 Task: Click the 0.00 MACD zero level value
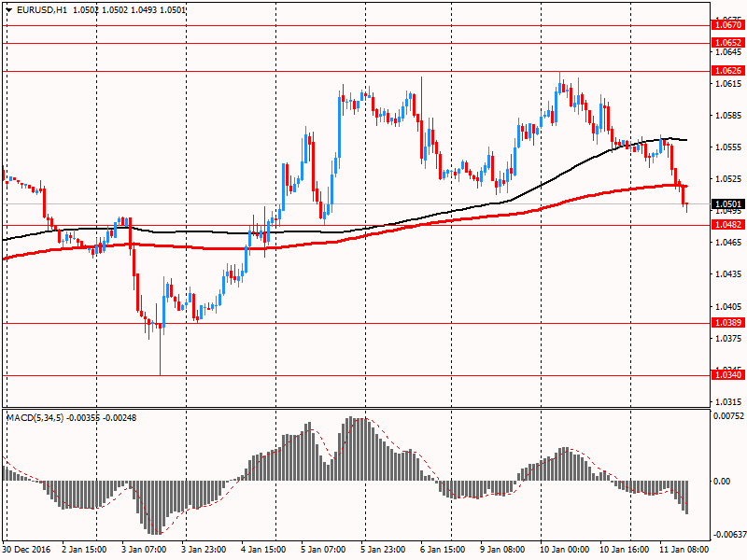pyautogui.click(x=722, y=481)
